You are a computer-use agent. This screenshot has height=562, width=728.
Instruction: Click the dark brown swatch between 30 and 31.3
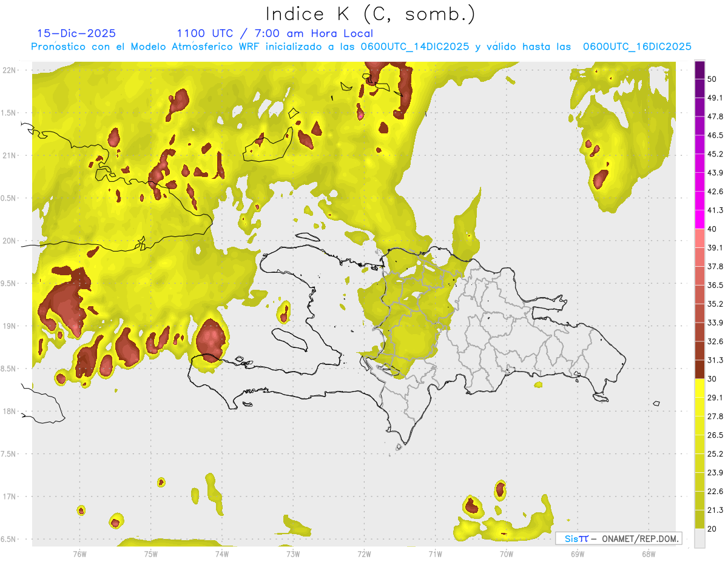[x=699, y=369]
